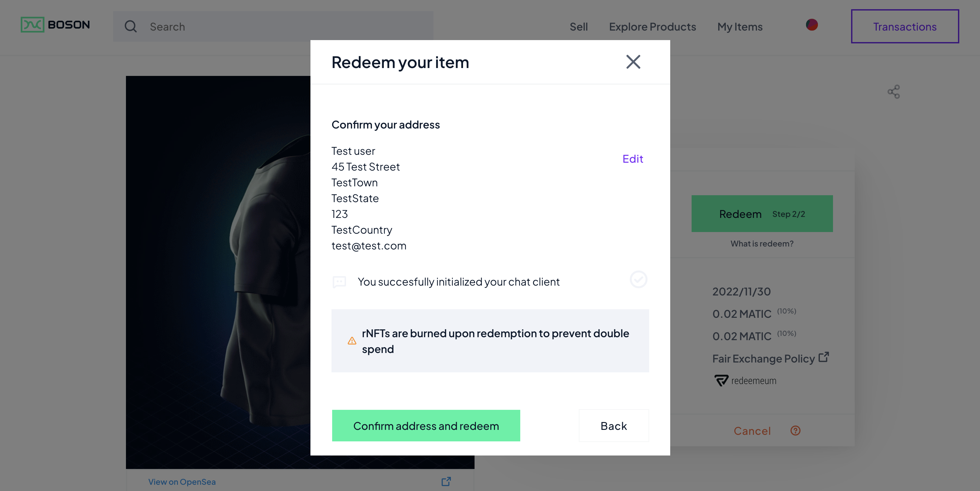Open the Fair Exchange Policy external icon
This screenshot has height=491, width=980.
click(x=824, y=357)
